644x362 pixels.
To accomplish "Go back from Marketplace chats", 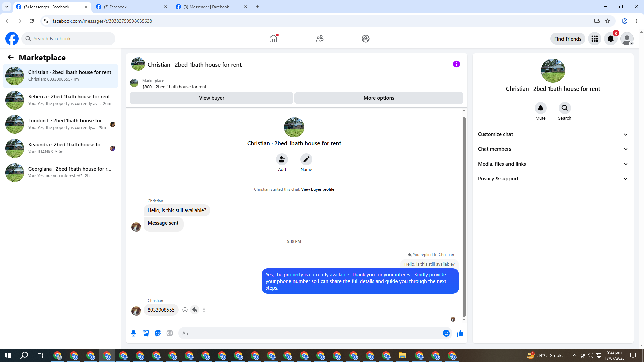I will point(11,57).
